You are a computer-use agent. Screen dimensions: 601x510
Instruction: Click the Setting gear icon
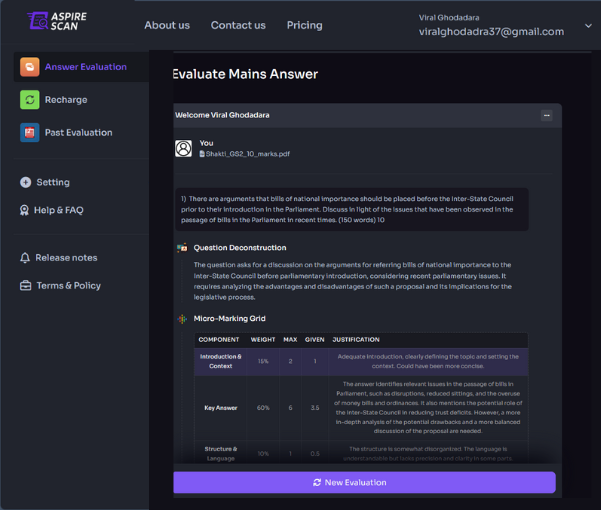point(26,183)
